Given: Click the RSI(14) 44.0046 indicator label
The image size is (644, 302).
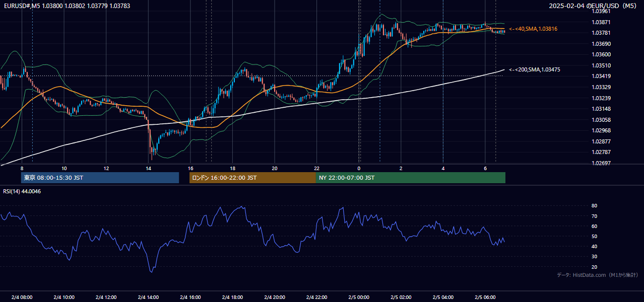Looking at the screenshot, I should coord(22,191).
